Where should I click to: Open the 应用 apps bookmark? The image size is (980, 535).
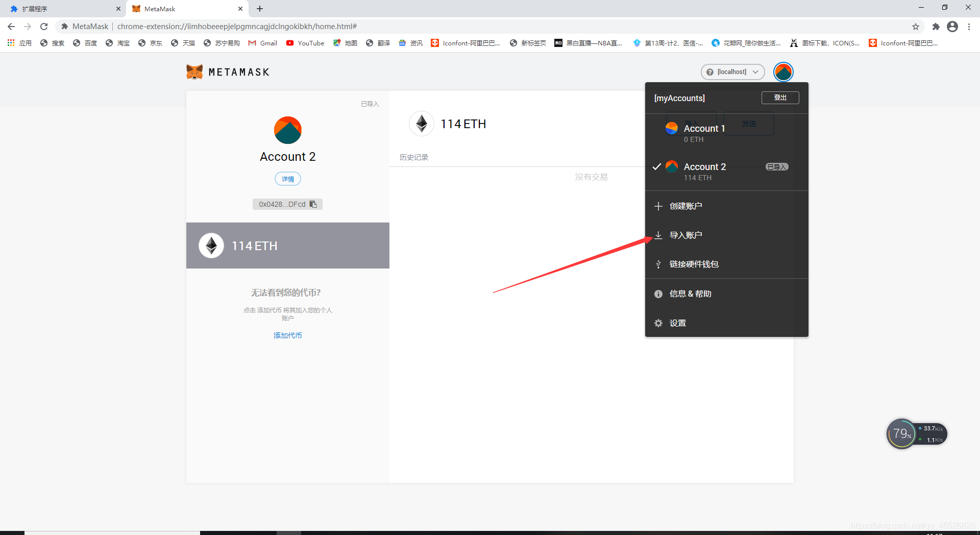coord(19,43)
